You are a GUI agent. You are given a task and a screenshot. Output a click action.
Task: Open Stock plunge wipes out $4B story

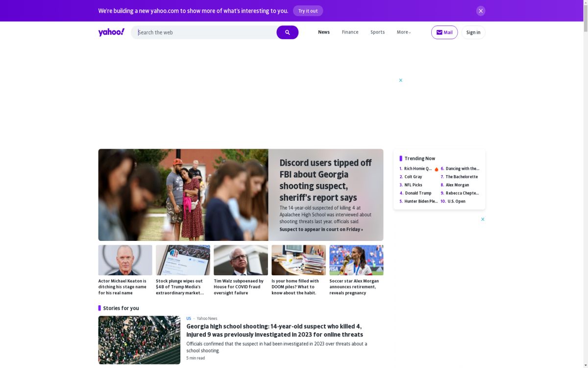tap(180, 287)
